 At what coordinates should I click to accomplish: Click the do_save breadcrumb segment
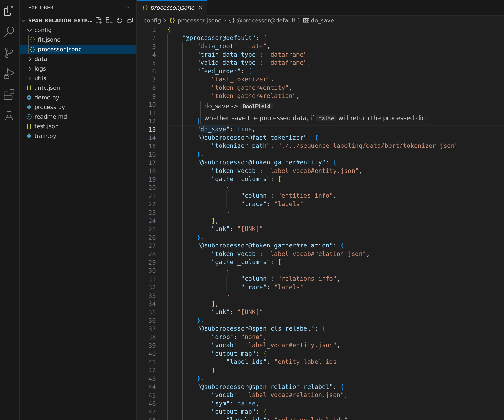[x=319, y=20]
